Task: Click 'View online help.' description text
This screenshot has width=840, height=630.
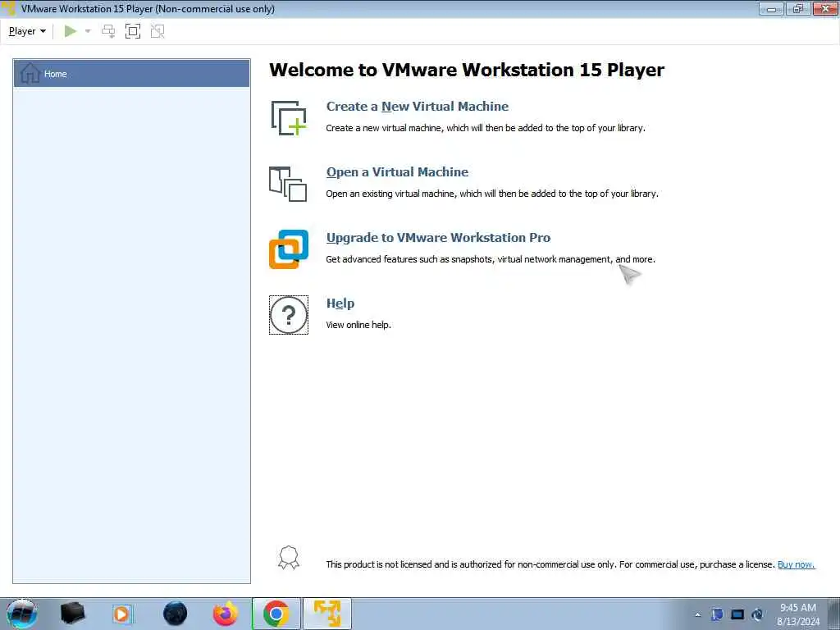Action: tap(358, 325)
